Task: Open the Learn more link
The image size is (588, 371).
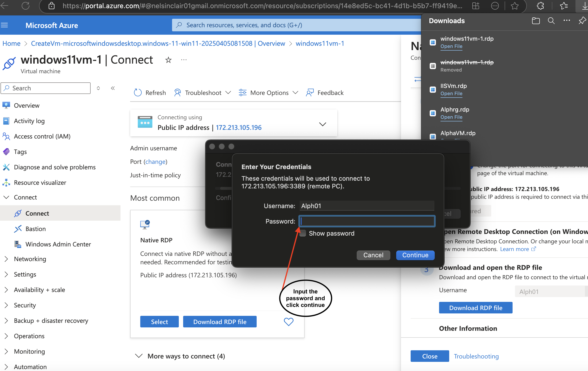Action: point(518,249)
